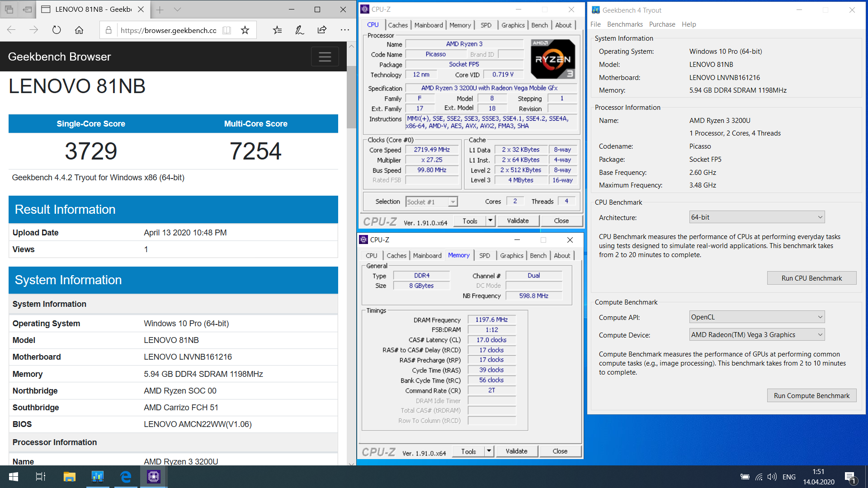Open the Compute Device dropdown
Viewport: 868px width, 488px height.
point(757,335)
